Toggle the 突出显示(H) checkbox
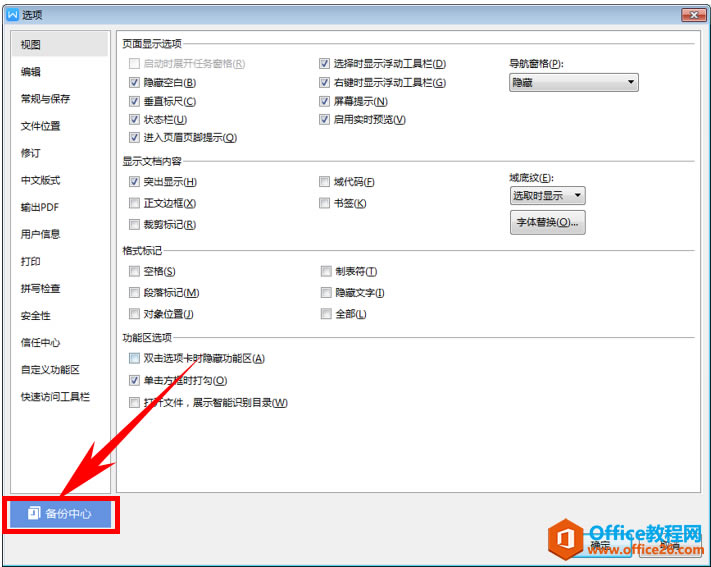This screenshot has width=711, height=567. pos(134,182)
